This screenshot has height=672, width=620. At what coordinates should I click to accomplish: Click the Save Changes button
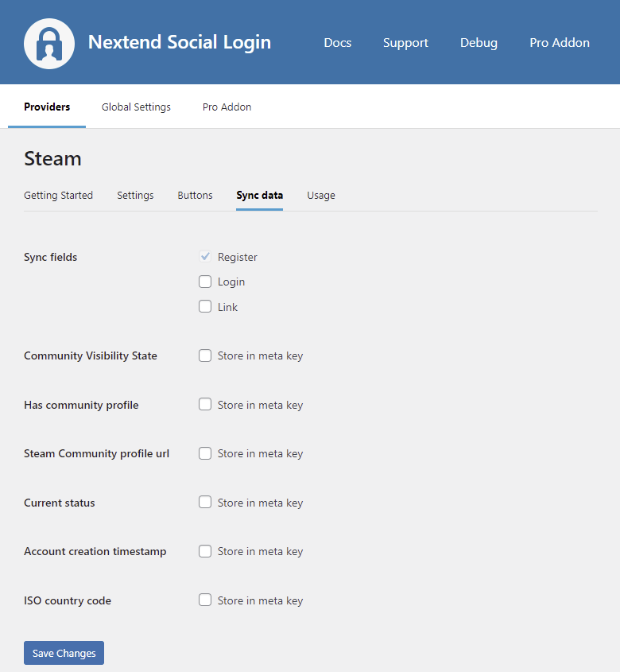point(64,653)
